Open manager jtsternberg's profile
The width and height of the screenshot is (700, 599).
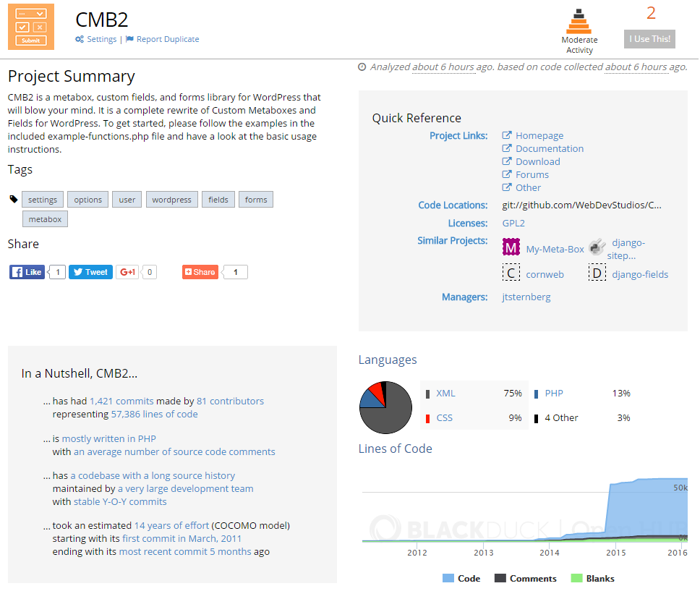(x=526, y=297)
